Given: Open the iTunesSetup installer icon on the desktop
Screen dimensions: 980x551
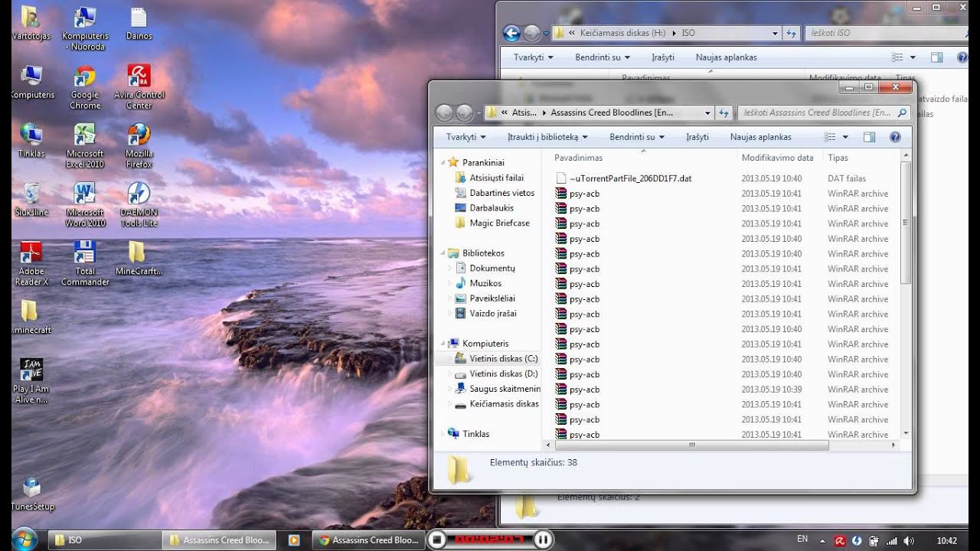Looking at the screenshot, I should click(x=31, y=494).
